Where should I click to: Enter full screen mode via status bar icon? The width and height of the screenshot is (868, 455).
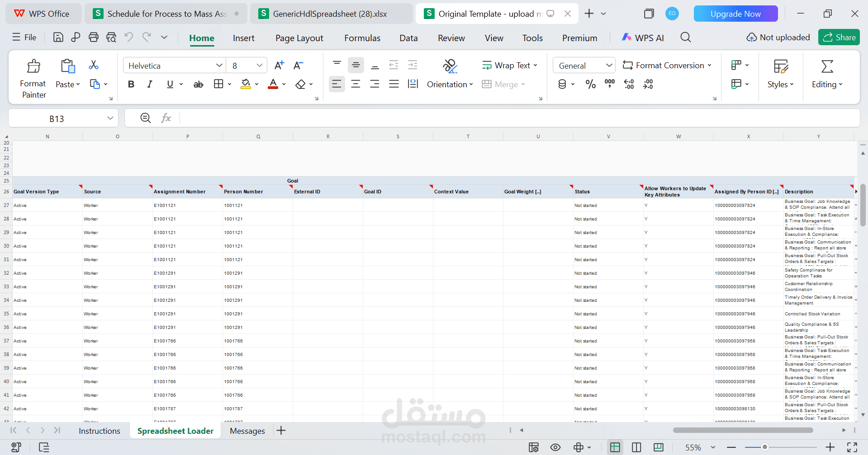click(852, 447)
